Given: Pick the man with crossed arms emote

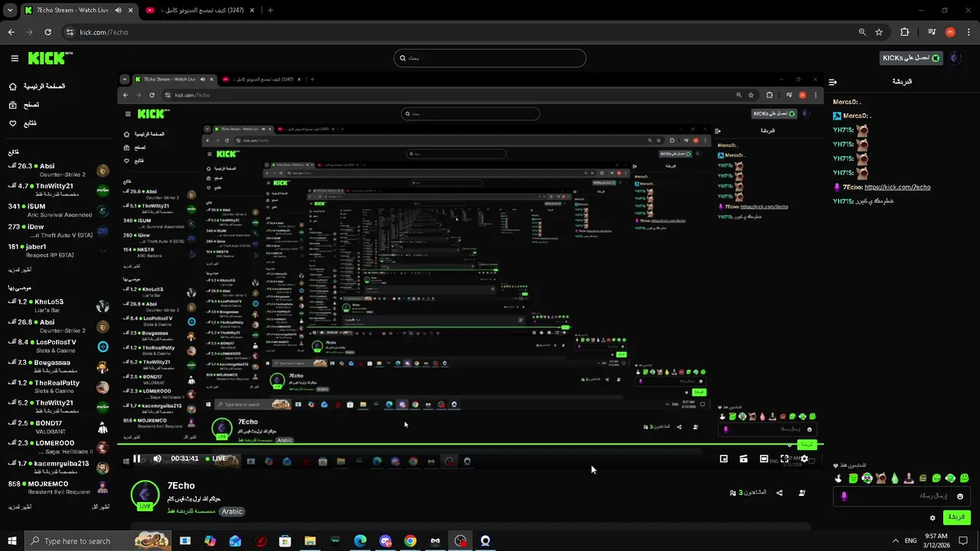Looking at the screenshot, I should (908, 478).
